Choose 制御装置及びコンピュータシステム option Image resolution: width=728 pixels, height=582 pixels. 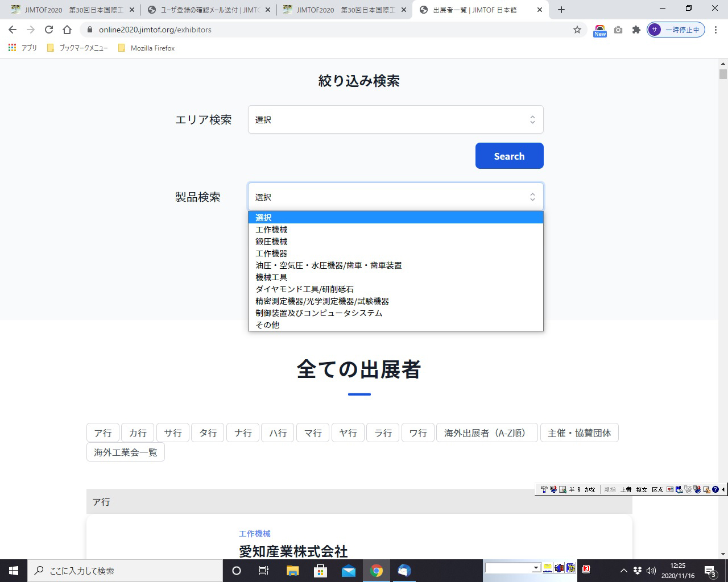click(396, 313)
